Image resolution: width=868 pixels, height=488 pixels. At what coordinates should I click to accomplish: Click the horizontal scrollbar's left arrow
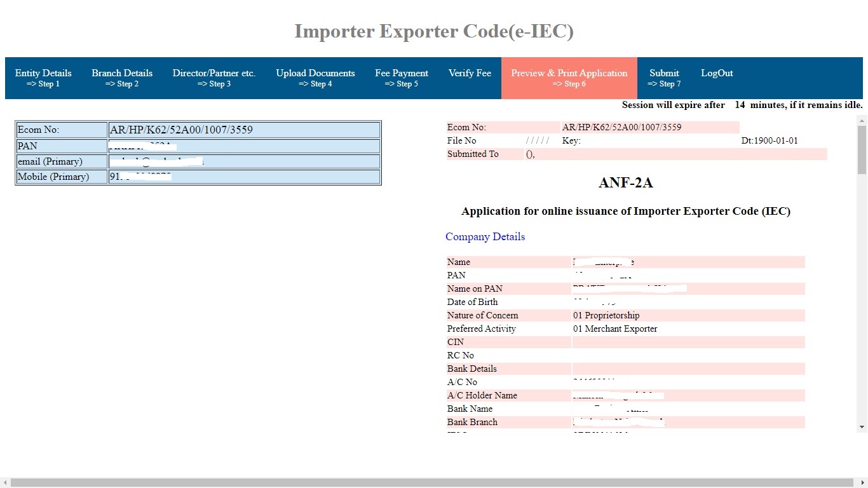(5, 483)
